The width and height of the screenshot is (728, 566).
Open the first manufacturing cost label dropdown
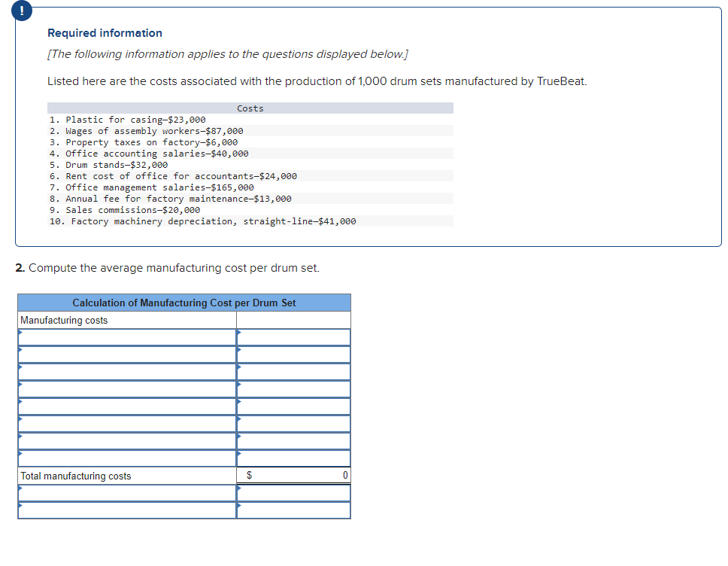click(x=128, y=337)
